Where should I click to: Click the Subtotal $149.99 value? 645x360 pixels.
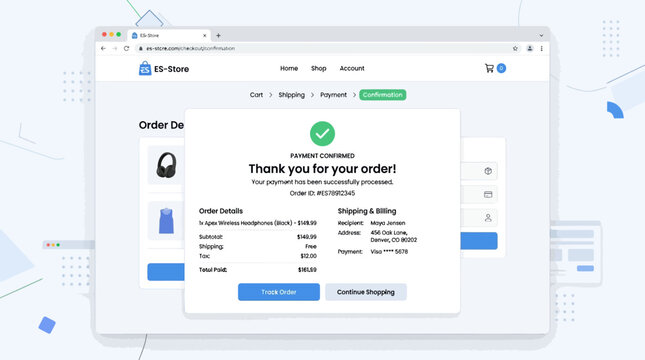pos(307,237)
